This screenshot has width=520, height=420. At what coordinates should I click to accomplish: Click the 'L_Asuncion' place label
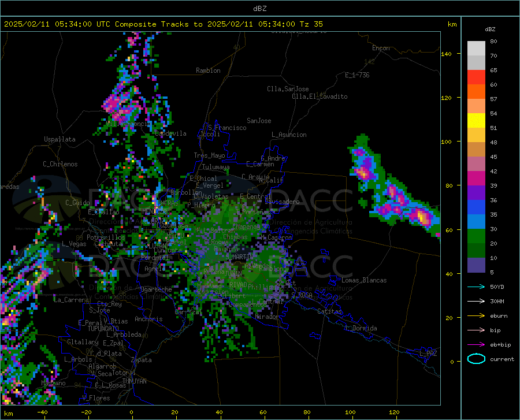(289, 135)
